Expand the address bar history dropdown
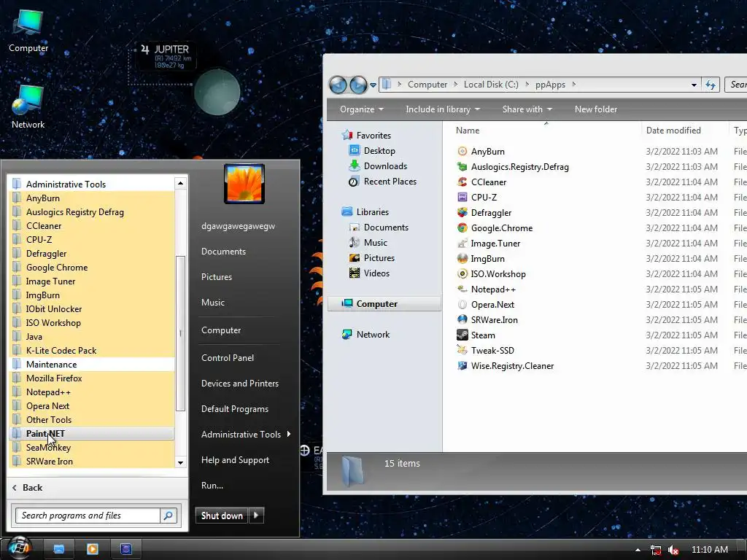Image resolution: width=747 pixels, height=560 pixels. click(694, 85)
